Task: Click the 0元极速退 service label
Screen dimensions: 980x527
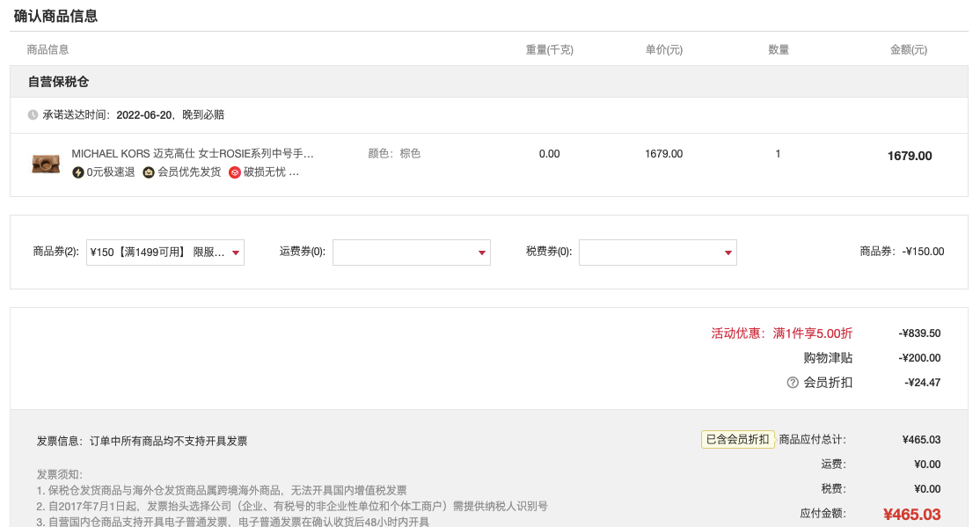Action: (111, 172)
